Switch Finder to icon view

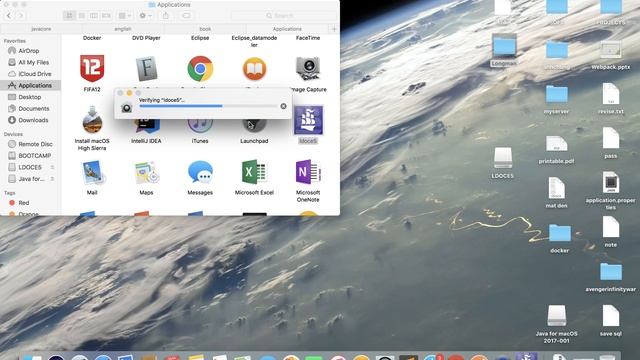pos(69,16)
